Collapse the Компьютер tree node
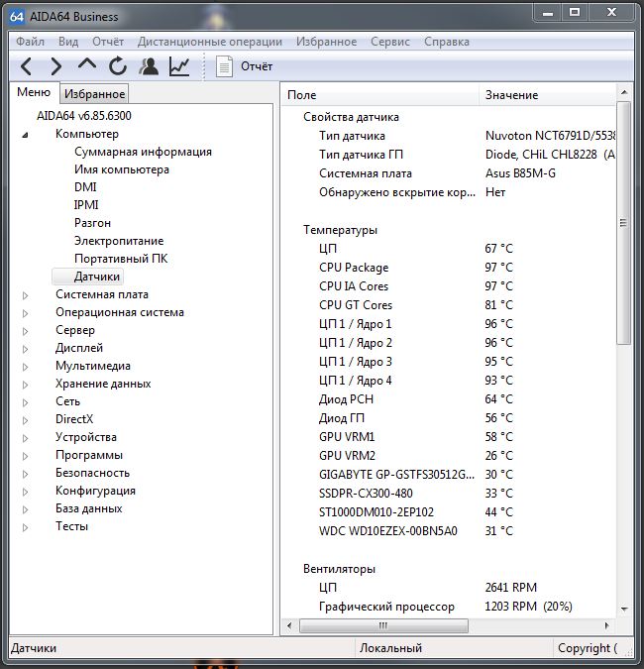The width and height of the screenshot is (644, 669). [x=25, y=135]
